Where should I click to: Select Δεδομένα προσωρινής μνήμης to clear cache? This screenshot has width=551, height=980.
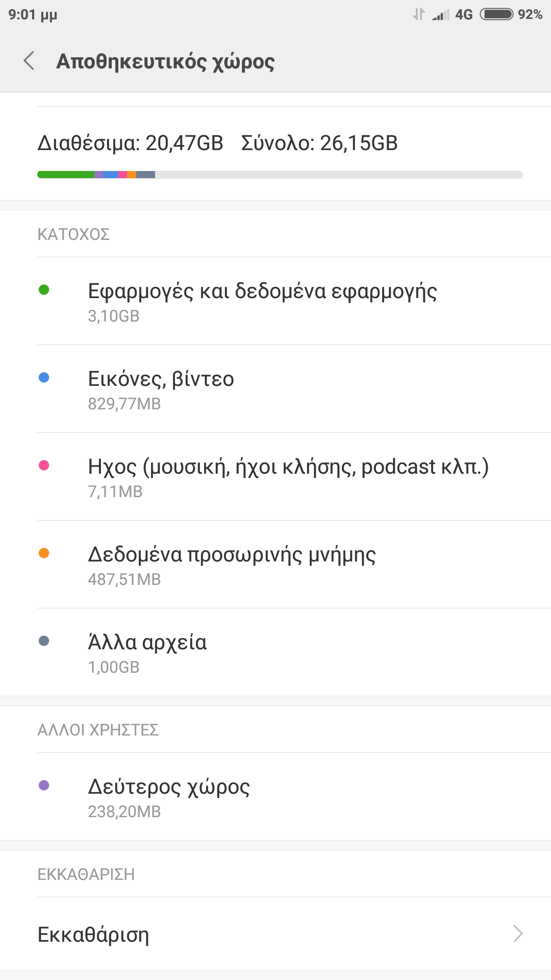click(x=232, y=565)
